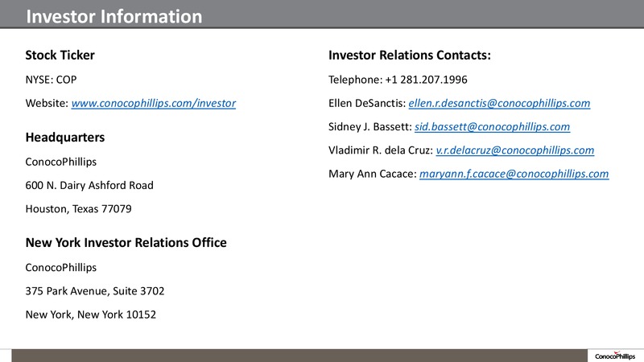Click ConocoPhillips name under New York office
Image resolution: width=644 pixels, height=362 pixels.
(61, 267)
